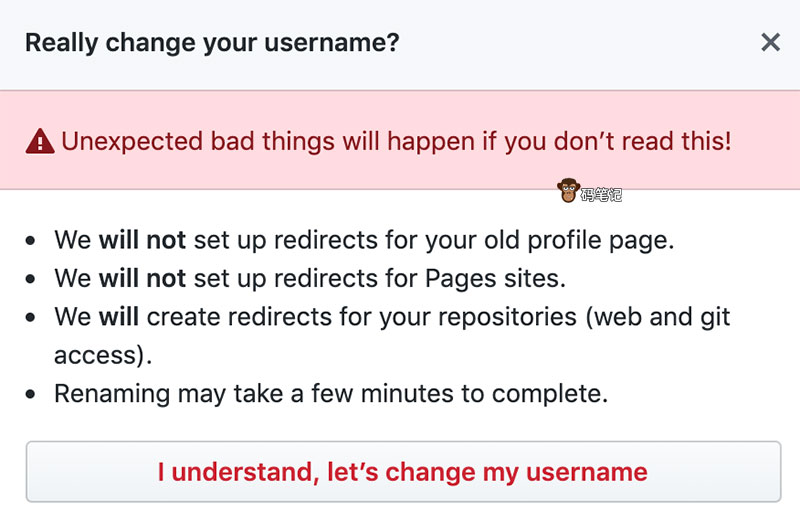The height and width of the screenshot is (521, 800).
Task: Click the "Really change your username?" title
Action: [212, 43]
